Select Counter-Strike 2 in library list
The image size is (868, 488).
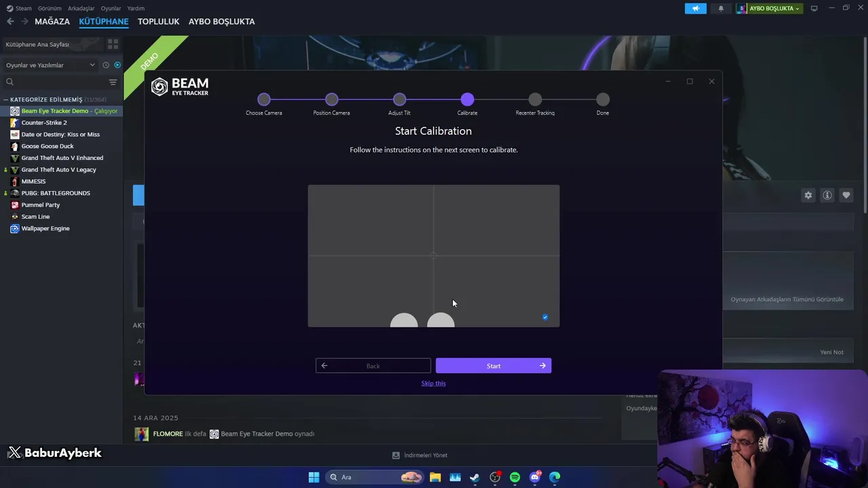coord(44,123)
